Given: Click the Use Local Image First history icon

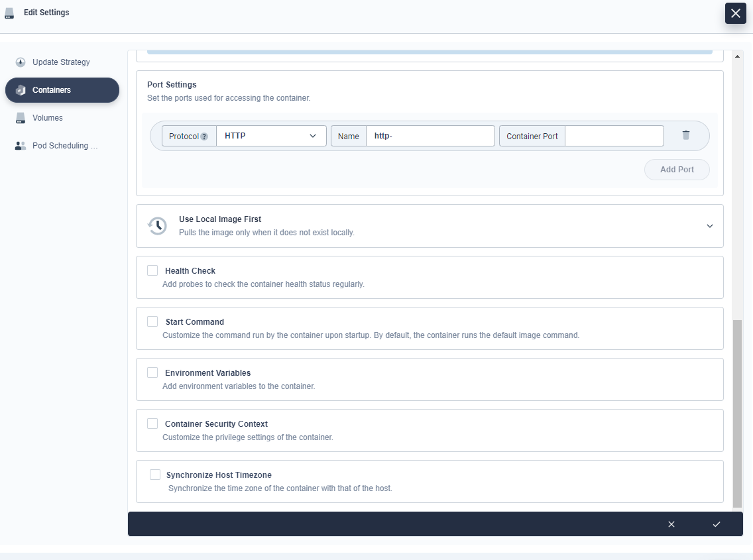Looking at the screenshot, I should pos(157,226).
